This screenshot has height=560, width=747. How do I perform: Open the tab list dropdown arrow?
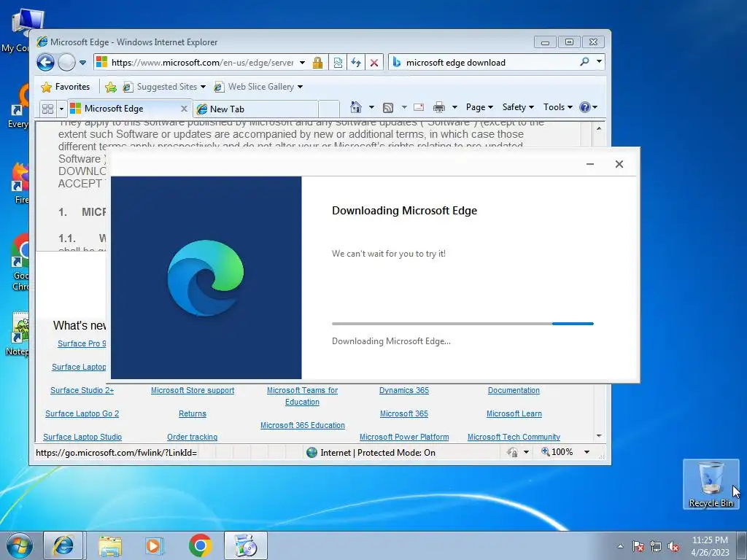(61, 109)
